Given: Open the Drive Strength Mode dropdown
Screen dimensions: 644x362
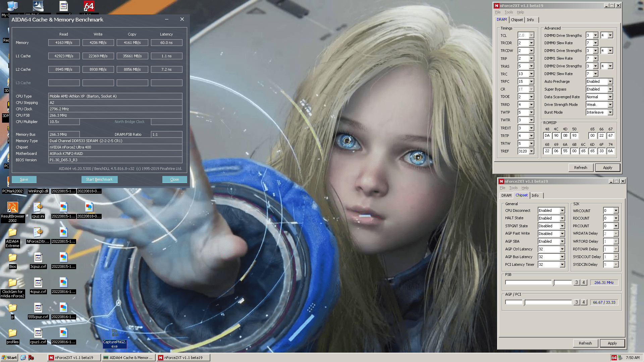Looking at the screenshot, I should (610, 105).
